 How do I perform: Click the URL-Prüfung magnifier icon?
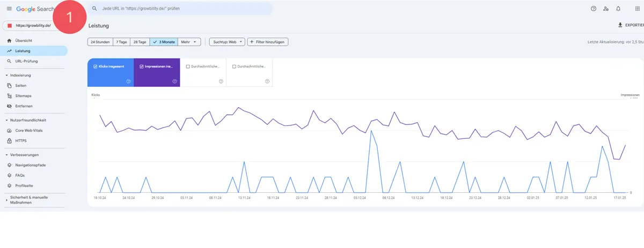(x=9, y=61)
